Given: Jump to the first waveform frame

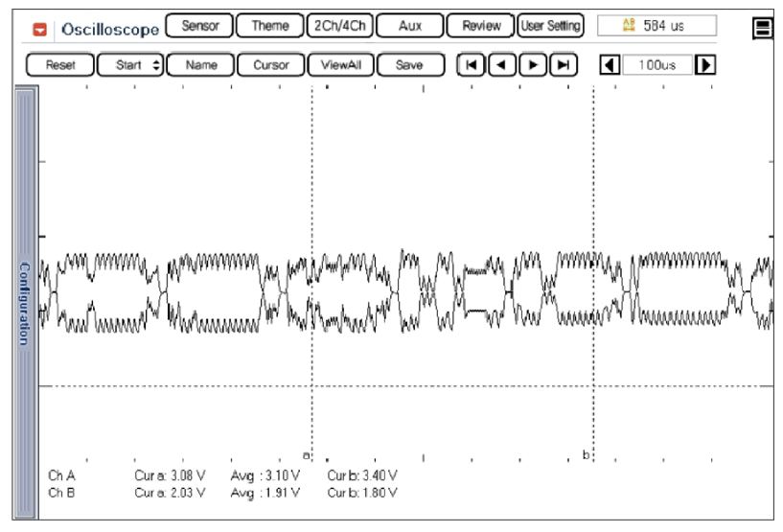Looking at the screenshot, I should pyautogui.click(x=470, y=65).
